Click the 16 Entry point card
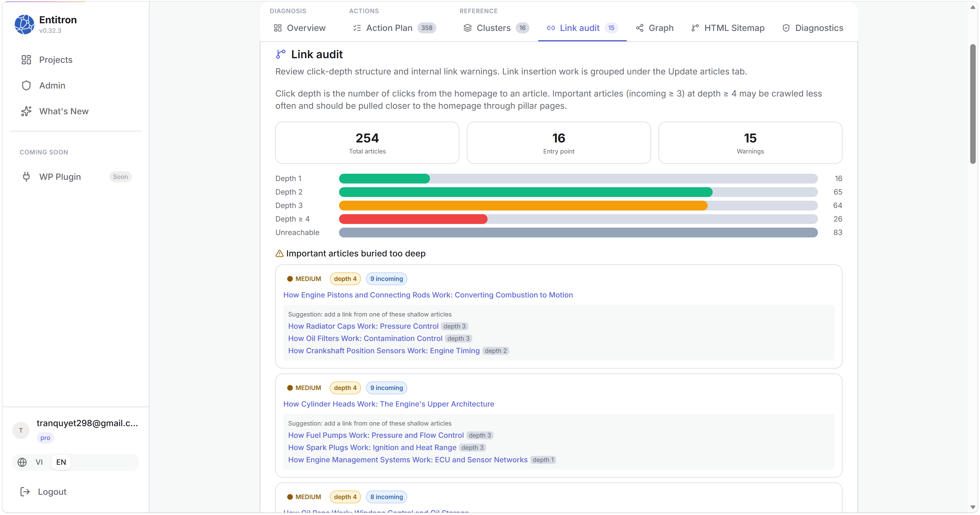 click(x=559, y=143)
